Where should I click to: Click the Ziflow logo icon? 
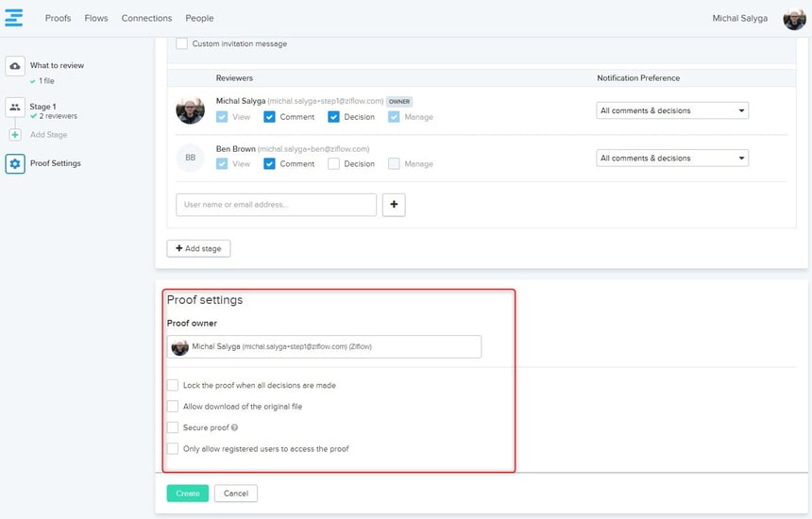(14, 18)
